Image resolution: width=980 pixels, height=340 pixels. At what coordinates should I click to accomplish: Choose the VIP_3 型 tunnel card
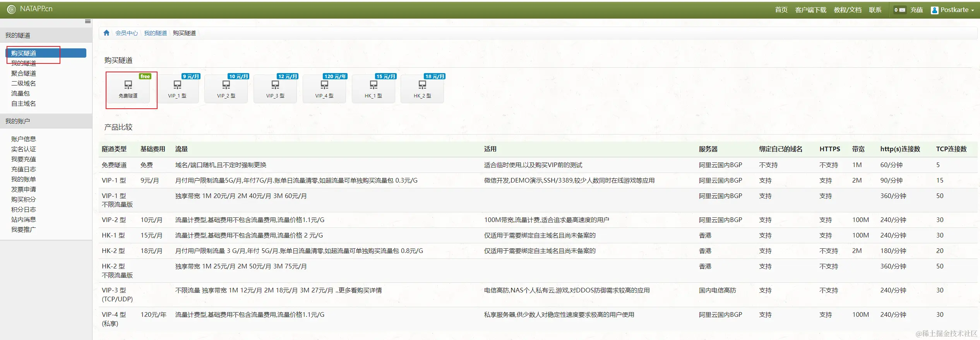(275, 89)
